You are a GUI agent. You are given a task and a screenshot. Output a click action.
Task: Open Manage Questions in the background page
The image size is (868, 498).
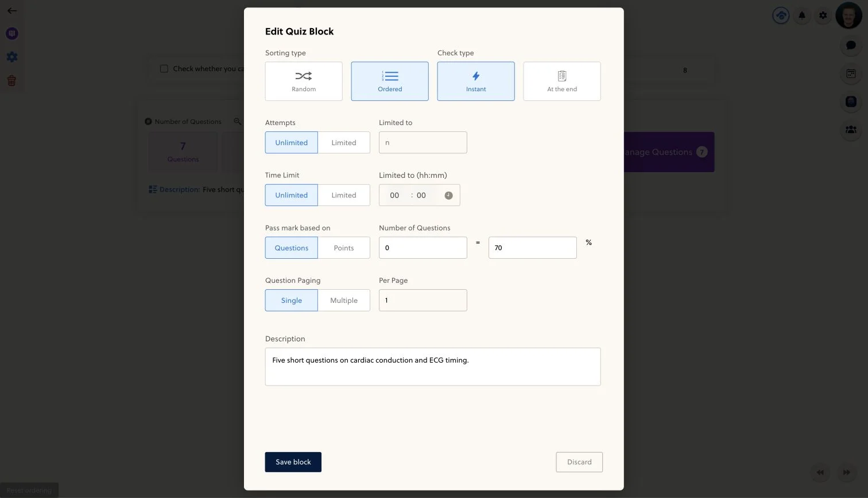(x=669, y=152)
